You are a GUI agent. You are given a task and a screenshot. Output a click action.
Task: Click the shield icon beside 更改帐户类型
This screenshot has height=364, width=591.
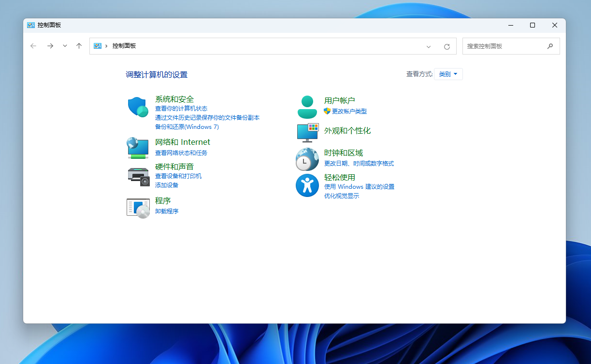click(x=327, y=111)
